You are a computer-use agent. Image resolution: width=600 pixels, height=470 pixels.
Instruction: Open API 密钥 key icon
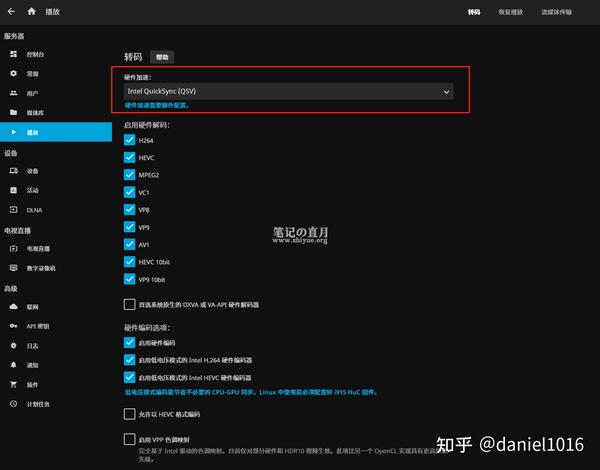click(13, 326)
